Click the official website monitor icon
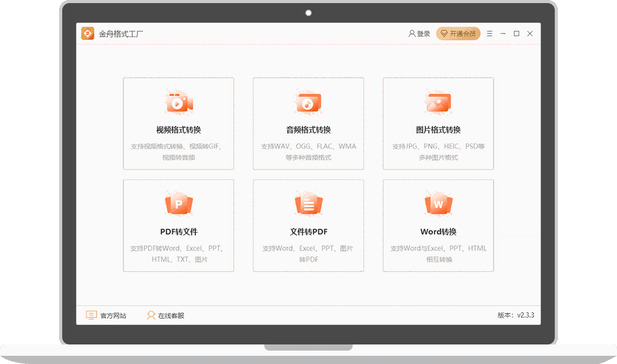 [x=91, y=315]
